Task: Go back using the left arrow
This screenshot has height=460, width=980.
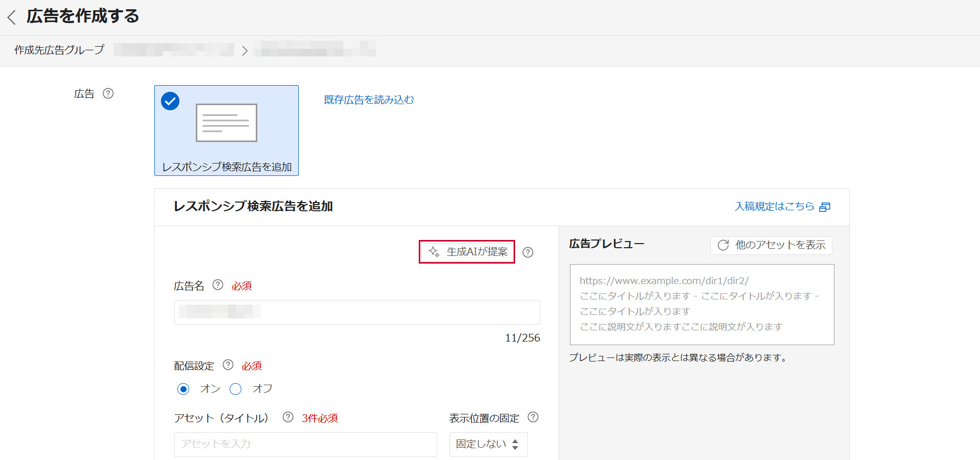Action: (x=11, y=17)
